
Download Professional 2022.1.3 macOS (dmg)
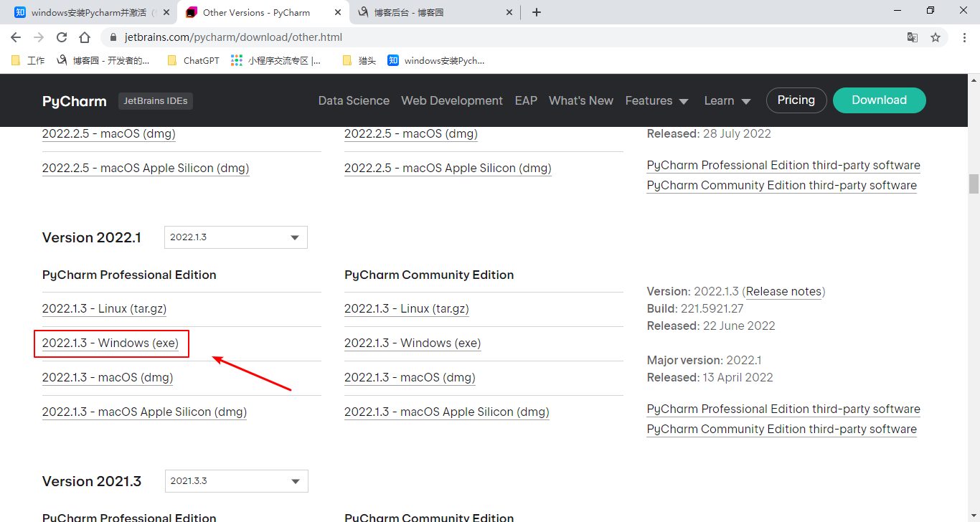pos(108,377)
